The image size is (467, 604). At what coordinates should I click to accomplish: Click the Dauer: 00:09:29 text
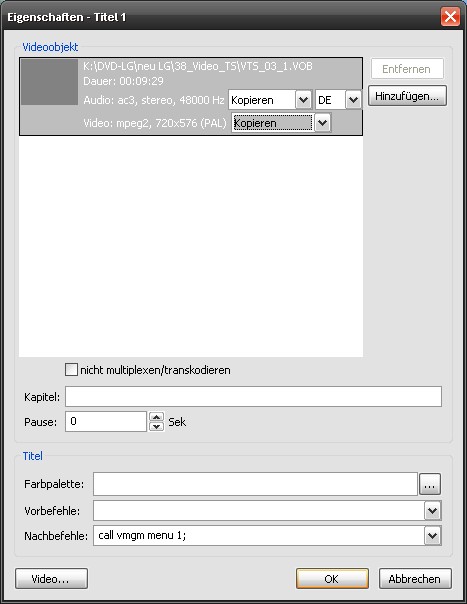123,81
